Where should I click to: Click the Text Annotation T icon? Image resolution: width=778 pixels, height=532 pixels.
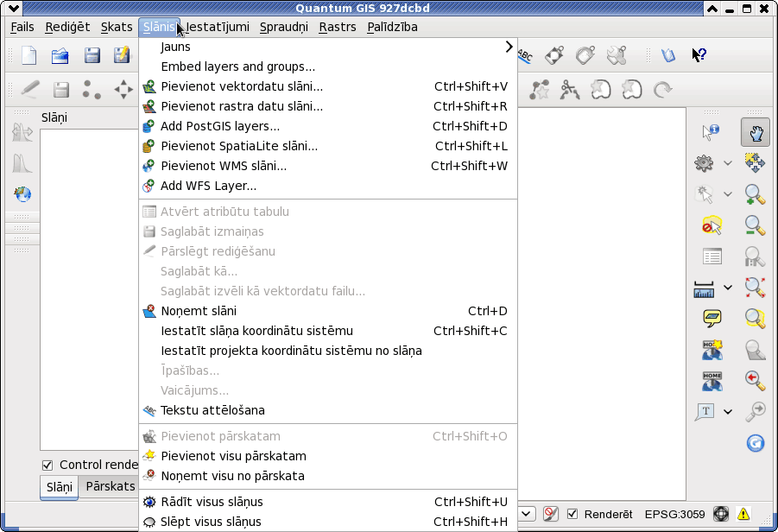[x=705, y=411]
